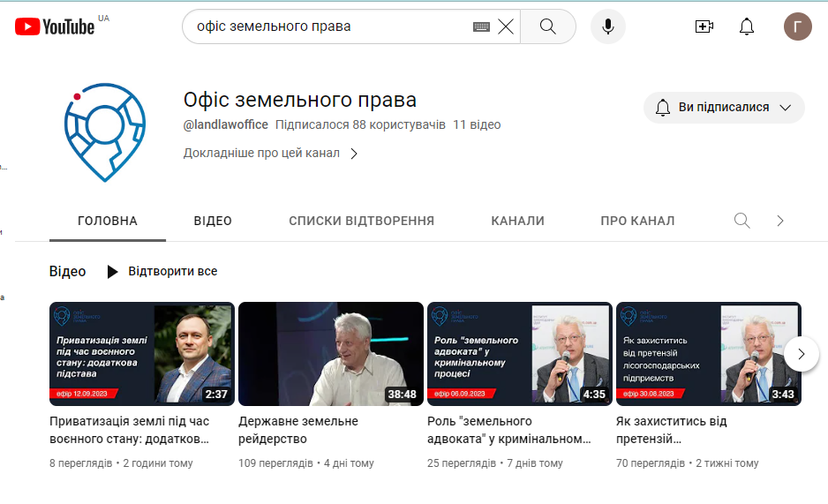The width and height of the screenshot is (828, 504).
Task: Switch to the ВІДЕО tab
Action: (x=213, y=221)
